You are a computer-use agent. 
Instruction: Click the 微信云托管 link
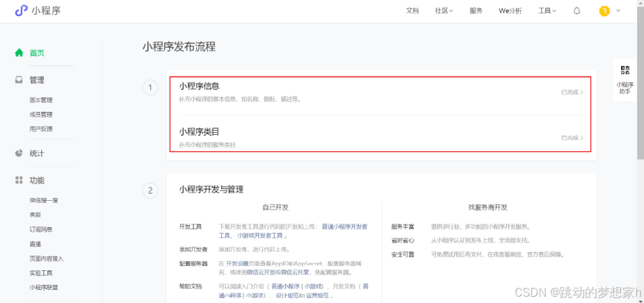pos(296,272)
